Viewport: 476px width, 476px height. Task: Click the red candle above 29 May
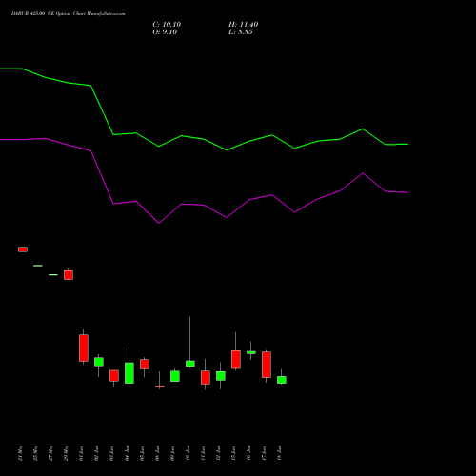coord(69,275)
